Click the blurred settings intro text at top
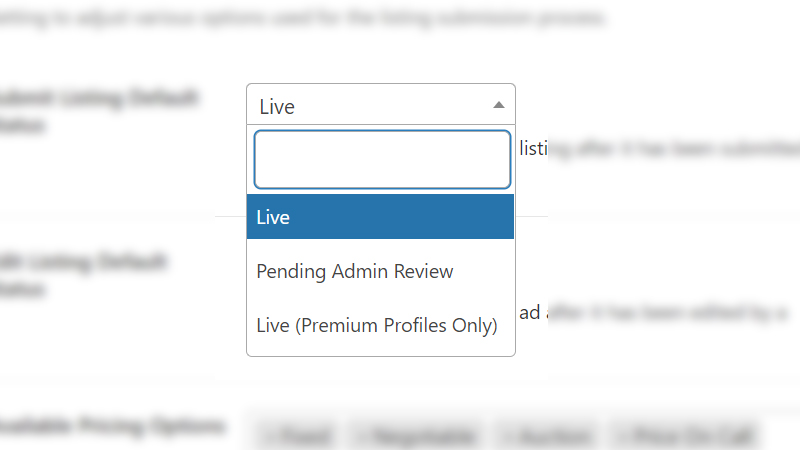The height and width of the screenshot is (450, 800). pyautogui.click(x=300, y=19)
